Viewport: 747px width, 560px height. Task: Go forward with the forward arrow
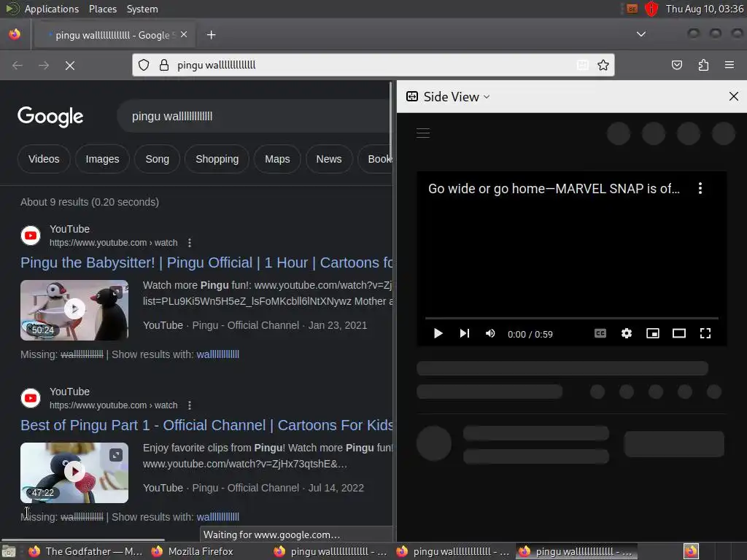(x=44, y=65)
